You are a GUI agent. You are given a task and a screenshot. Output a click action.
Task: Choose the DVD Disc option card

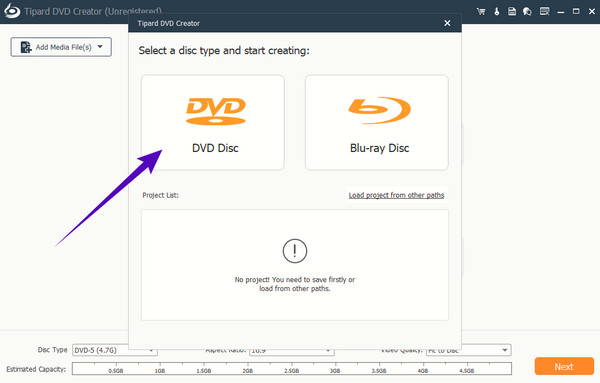[x=213, y=122]
